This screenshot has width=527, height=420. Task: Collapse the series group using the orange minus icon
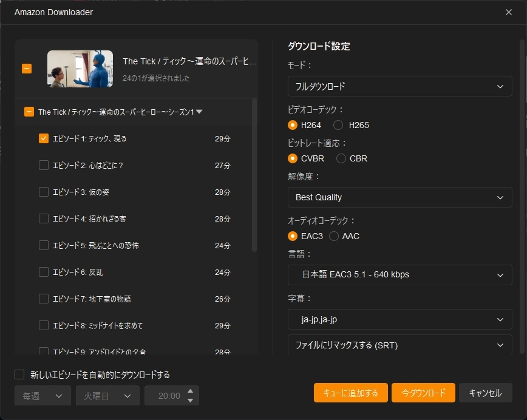pos(26,68)
